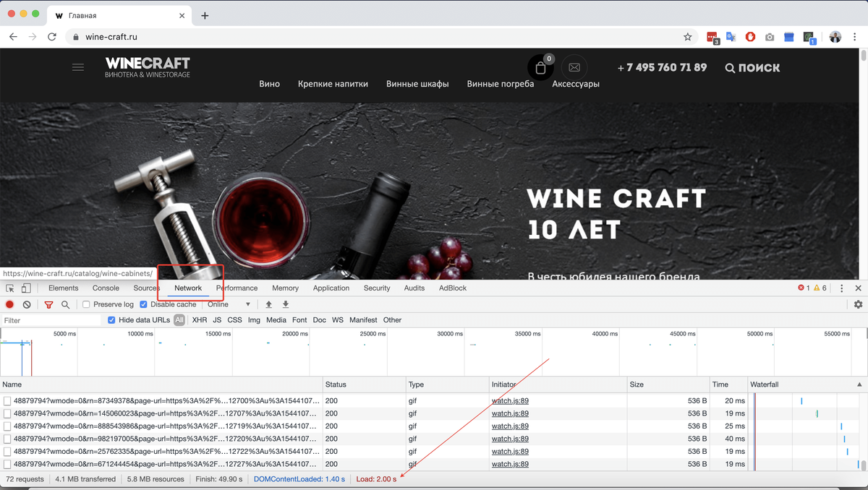The image size is (868, 490).
Task: Open watch.js:89 initiator for rn=87349378 row
Action: click(510, 400)
